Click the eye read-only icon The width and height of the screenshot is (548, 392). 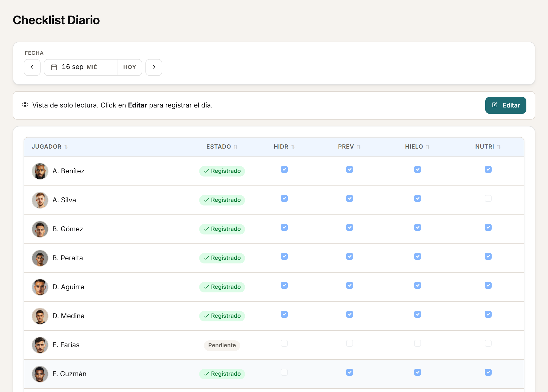[x=25, y=105]
